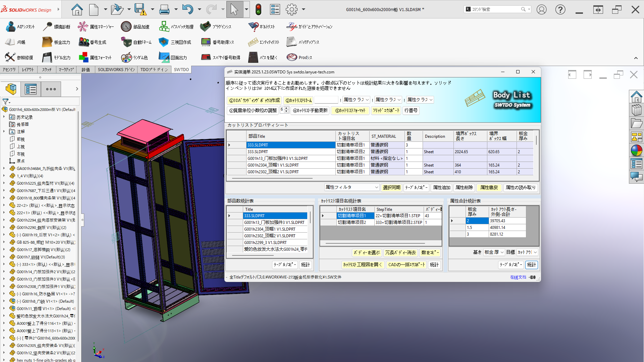644x362 pixels.
Task: Click the empty input field beside カットリストリネーム
Action: click(x=326, y=100)
